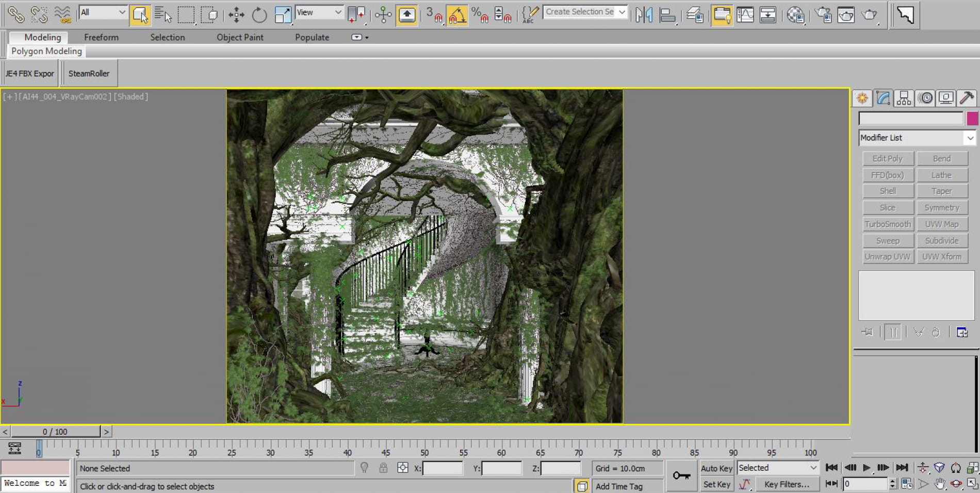Choose Rectangular Selection Region tool
The height and width of the screenshot is (493, 980).
[x=186, y=14]
